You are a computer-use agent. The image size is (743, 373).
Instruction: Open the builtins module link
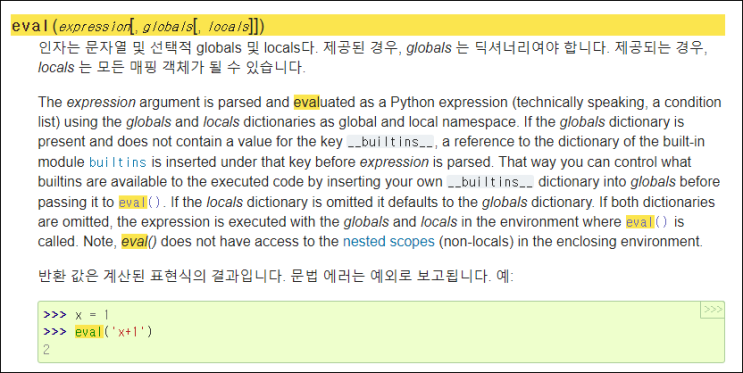point(118,162)
